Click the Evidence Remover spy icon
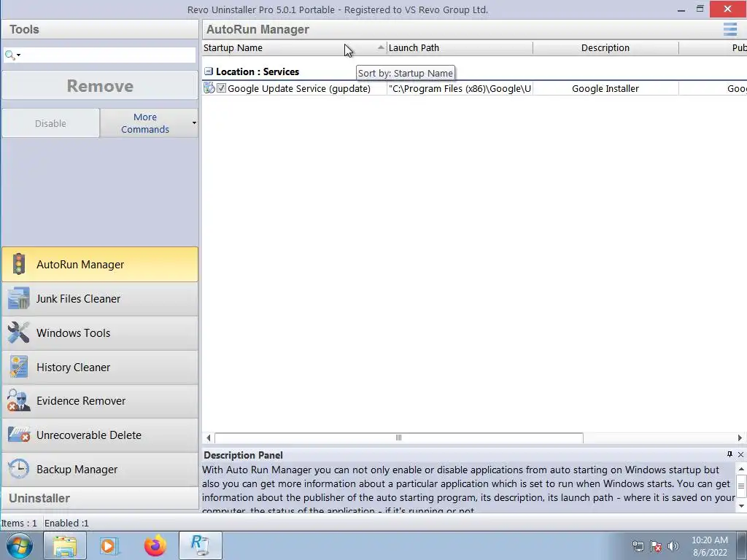747x560 pixels. 18,400
